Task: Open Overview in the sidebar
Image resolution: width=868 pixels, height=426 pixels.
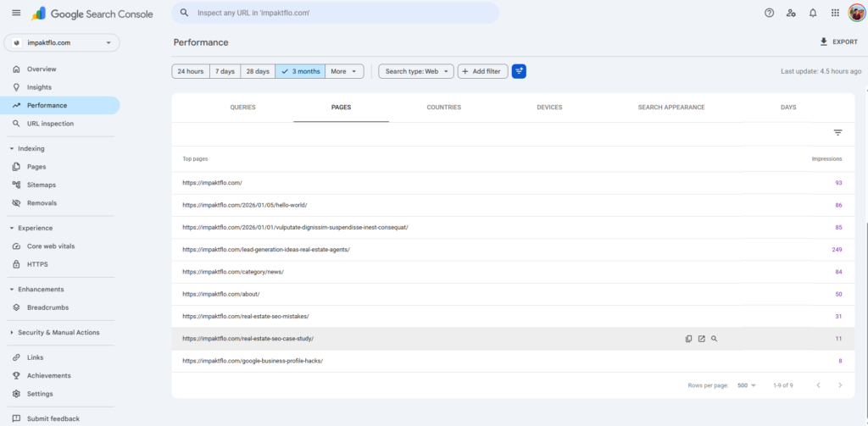Action: (x=60, y=69)
